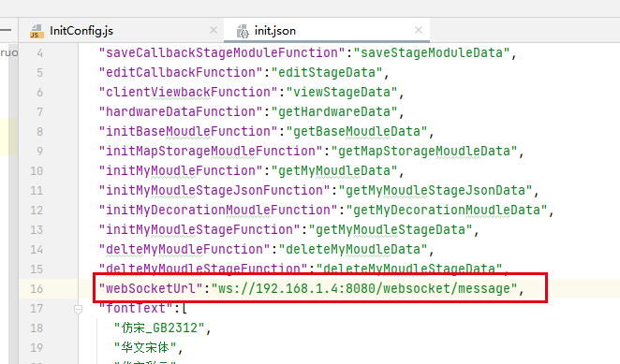Switch to the InitConfig.js tab

81,31
